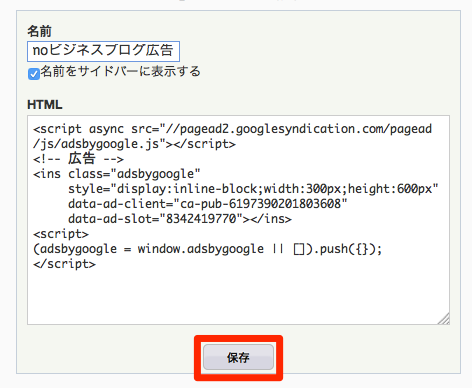Click the data-ad-client line in HTML code
Screen dimensions: 472x388
click(x=208, y=204)
